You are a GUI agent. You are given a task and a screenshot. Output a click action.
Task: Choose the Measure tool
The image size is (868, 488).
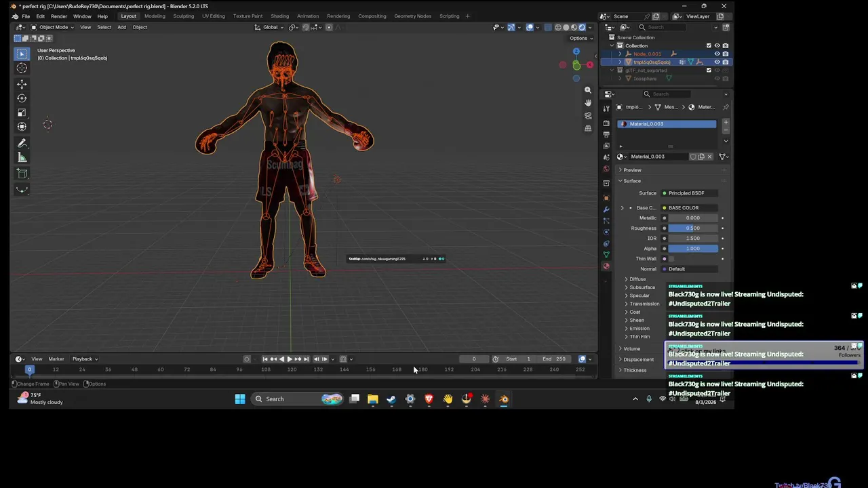(22, 157)
